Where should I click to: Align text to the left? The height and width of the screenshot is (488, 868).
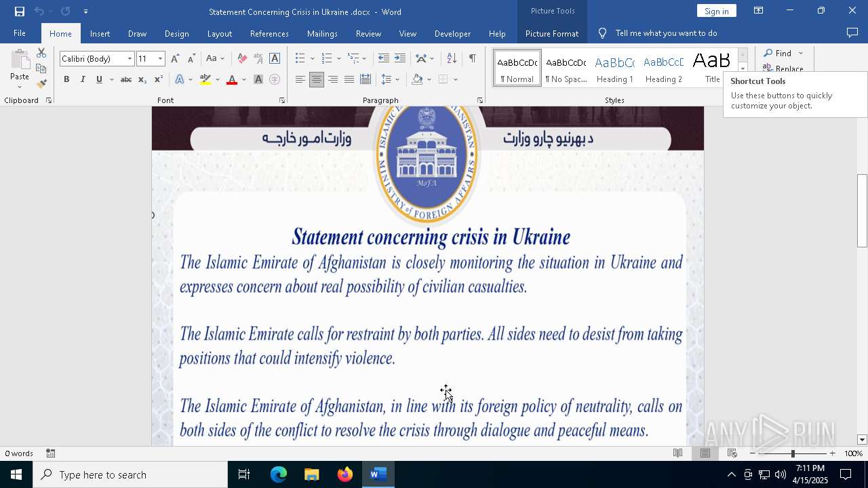[x=300, y=79]
